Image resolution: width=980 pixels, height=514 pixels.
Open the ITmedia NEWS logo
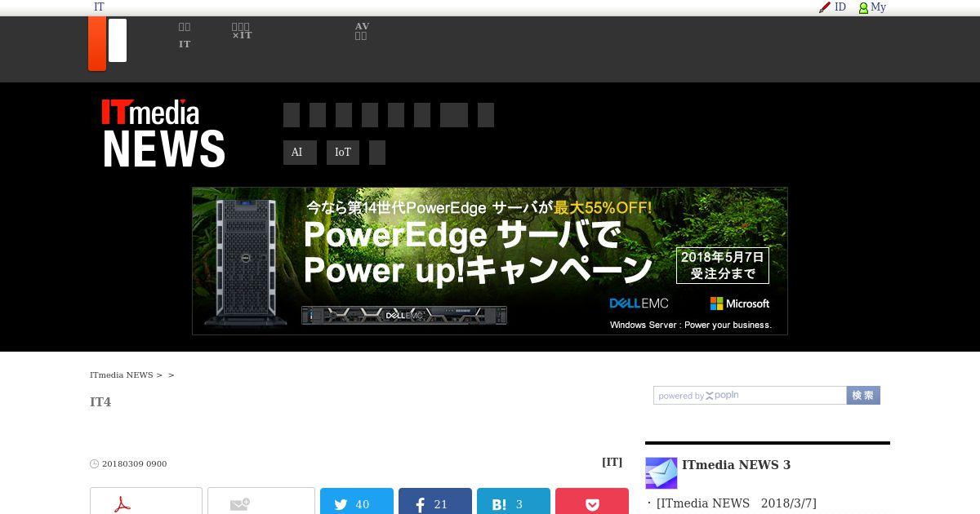[163, 134]
